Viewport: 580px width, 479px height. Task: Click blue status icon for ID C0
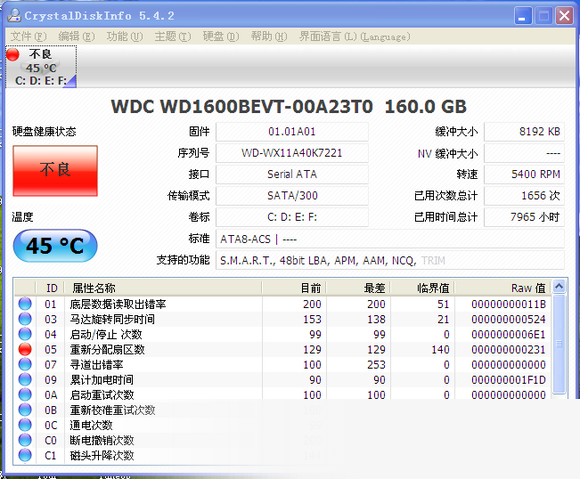(x=25, y=440)
